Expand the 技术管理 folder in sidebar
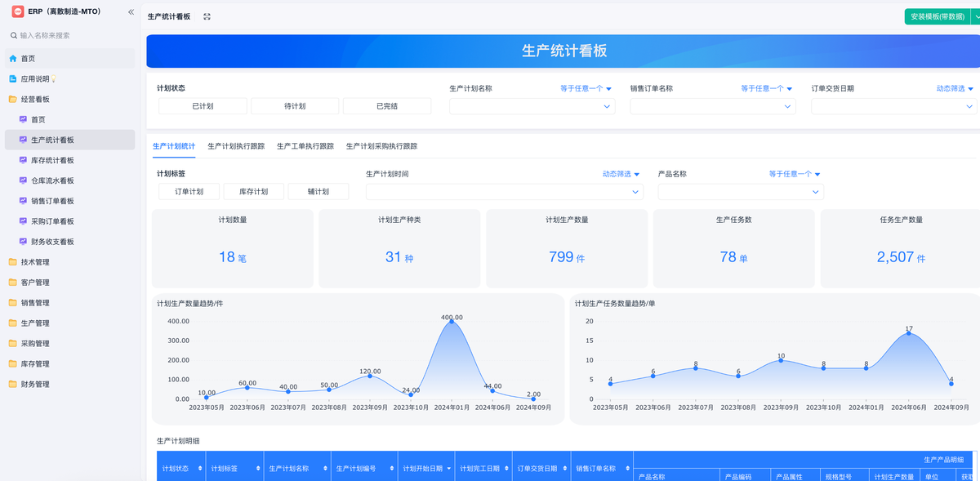The image size is (980, 481). coord(35,262)
